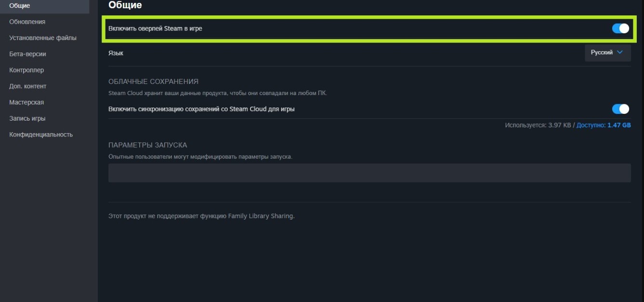Click the 'Используется: 3.97 KB' text
644x302 pixels.
pos(538,125)
